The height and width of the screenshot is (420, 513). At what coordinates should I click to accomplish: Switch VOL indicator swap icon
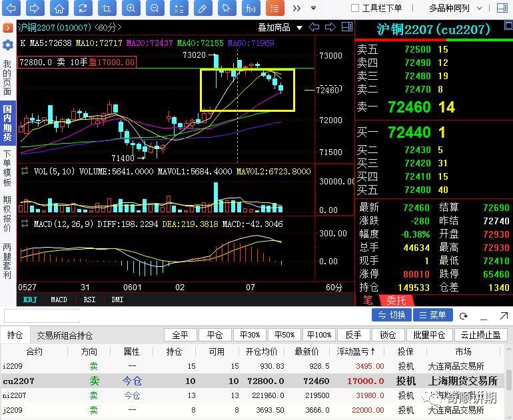25,171
